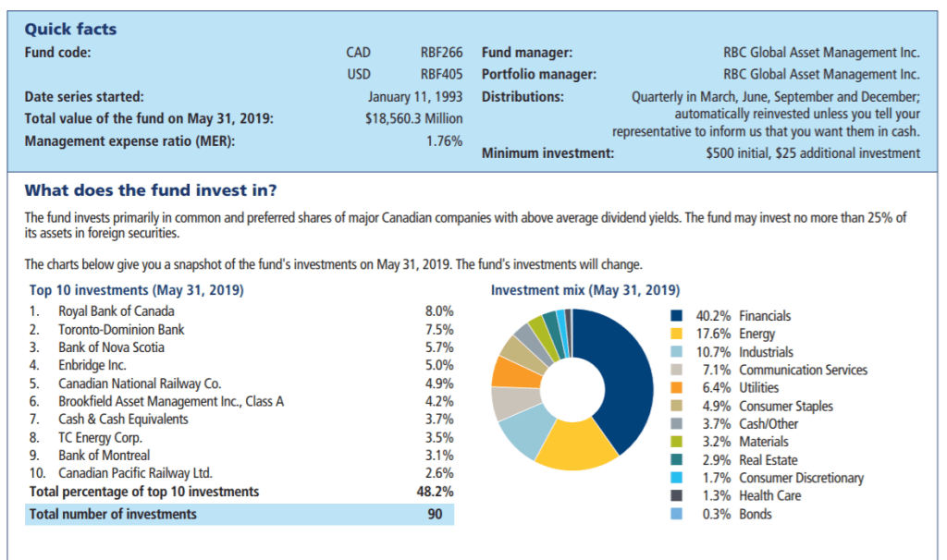Select the Royal Bank of Canada investment row
Screen dimensions: 947x560
pyautogui.click(x=117, y=310)
